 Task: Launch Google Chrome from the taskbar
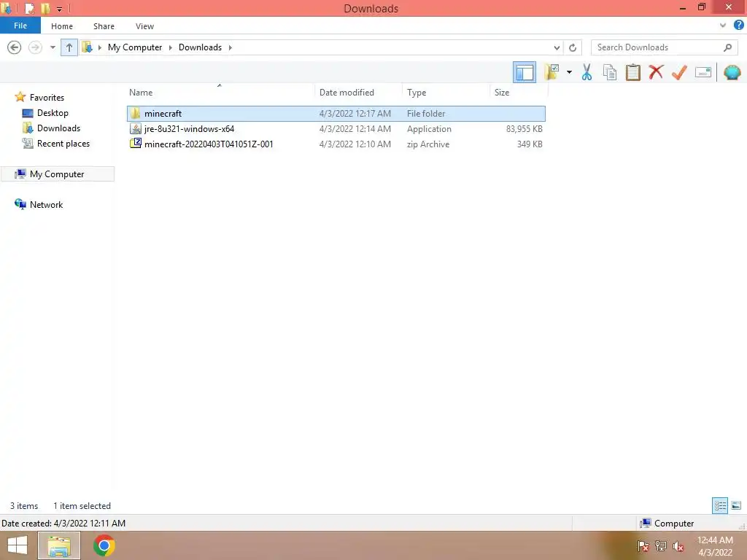pyautogui.click(x=104, y=545)
